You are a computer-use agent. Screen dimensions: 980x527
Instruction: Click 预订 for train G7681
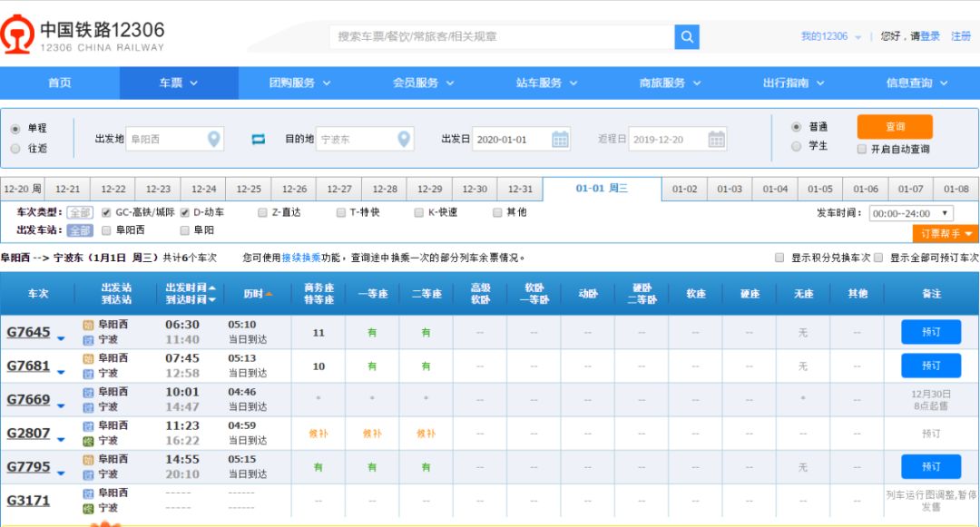(x=932, y=365)
